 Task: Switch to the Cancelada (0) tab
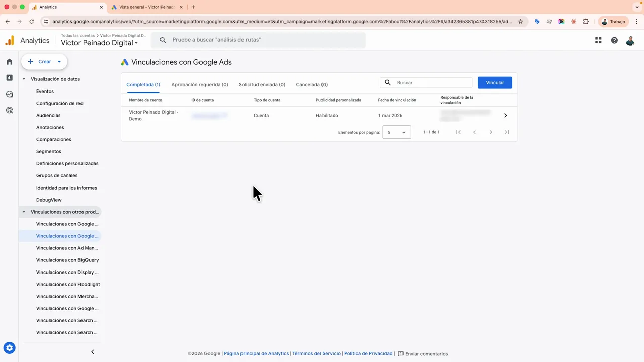[312, 85]
